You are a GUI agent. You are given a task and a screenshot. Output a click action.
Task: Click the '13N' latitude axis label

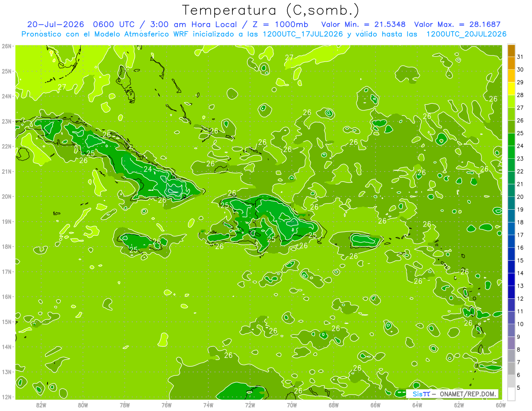[7, 372]
